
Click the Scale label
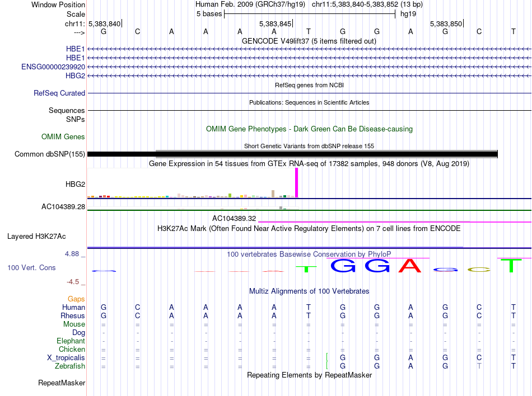coord(76,14)
